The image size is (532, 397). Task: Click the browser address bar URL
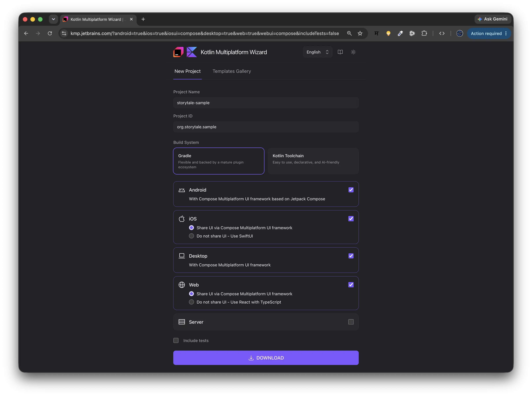[x=205, y=33]
